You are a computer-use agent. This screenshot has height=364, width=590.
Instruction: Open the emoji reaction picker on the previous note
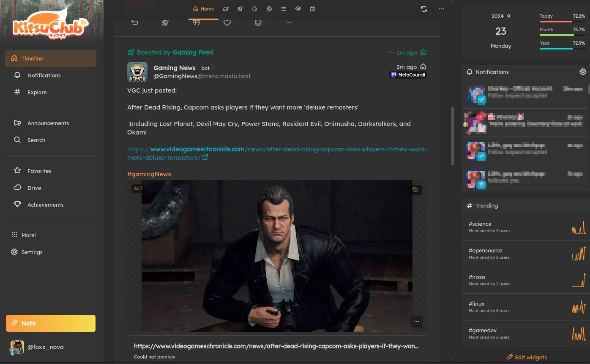click(x=258, y=22)
